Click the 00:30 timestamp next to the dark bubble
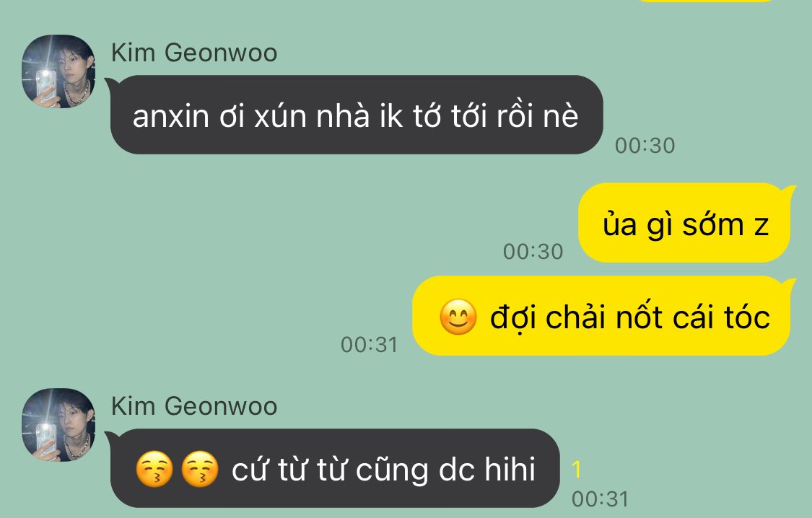Screen dimensions: 812x518 click(x=645, y=146)
